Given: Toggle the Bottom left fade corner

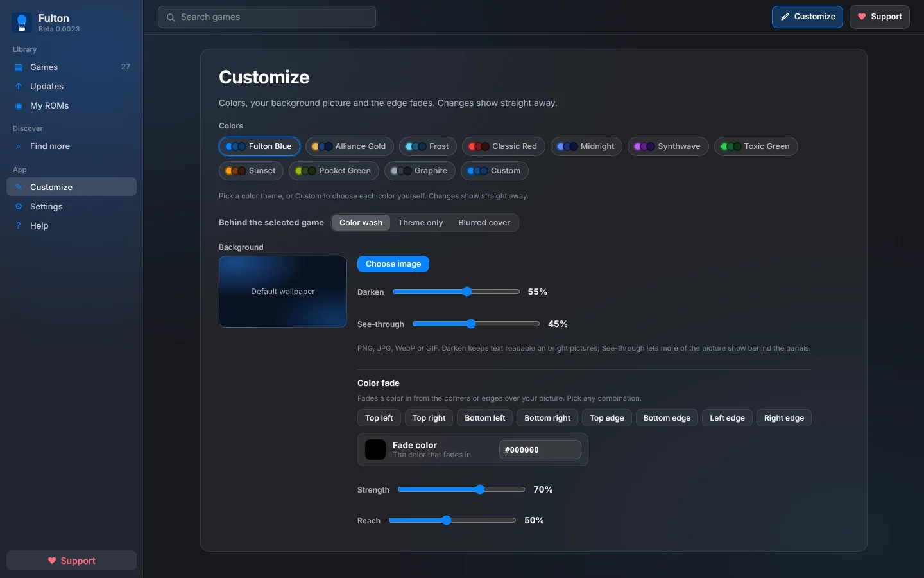Looking at the screenshot, I should point(485,418).
